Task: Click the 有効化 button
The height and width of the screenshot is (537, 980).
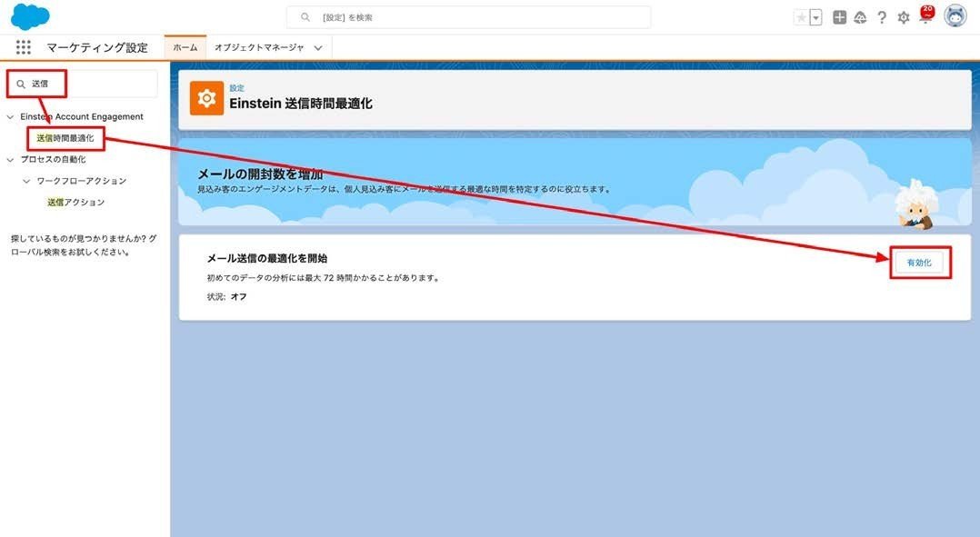Action: (x=919, y=263)
